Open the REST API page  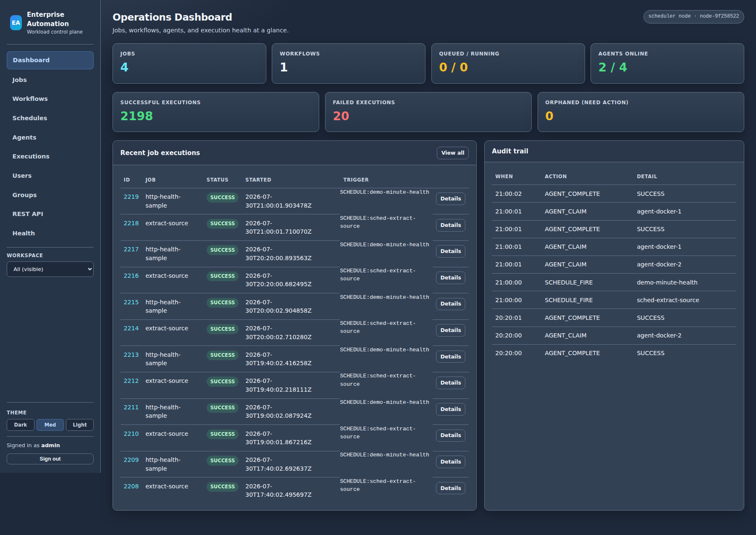[50, 214]
